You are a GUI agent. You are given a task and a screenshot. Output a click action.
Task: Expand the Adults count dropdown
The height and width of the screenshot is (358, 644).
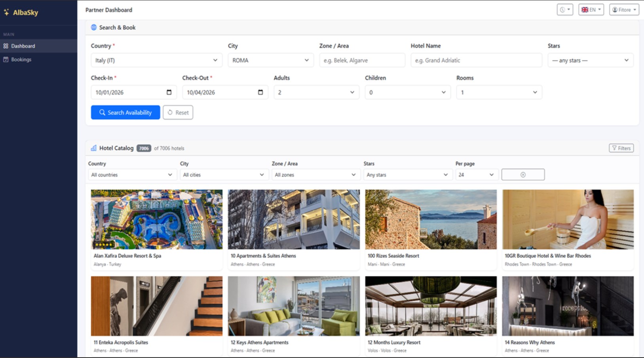pyautogui.click(x=316, y=92)
